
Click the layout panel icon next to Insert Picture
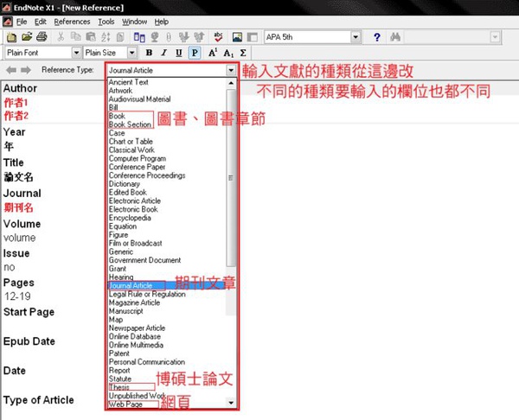(253, 37)
